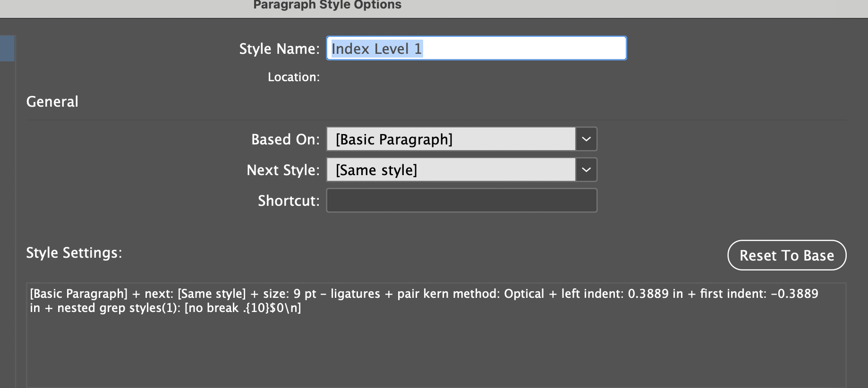Viewport: 868px width, 388px height.
Task: Click the Style Settings summary text box
Action: [x=435, y=349]
